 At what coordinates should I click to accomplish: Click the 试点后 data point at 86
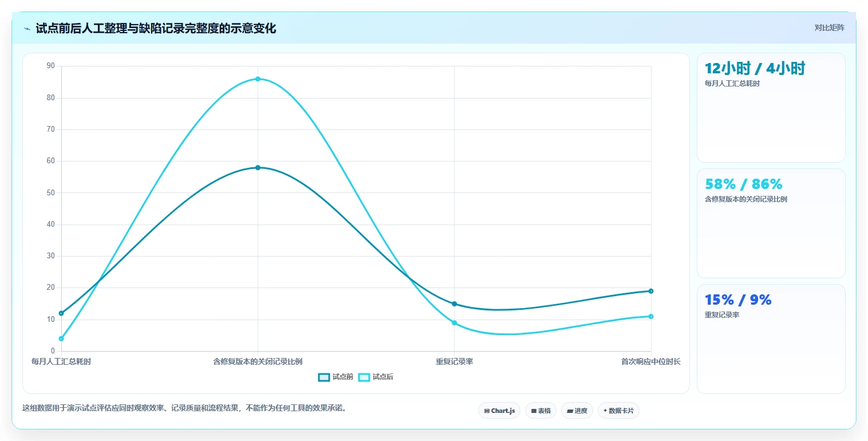[258, 79]
